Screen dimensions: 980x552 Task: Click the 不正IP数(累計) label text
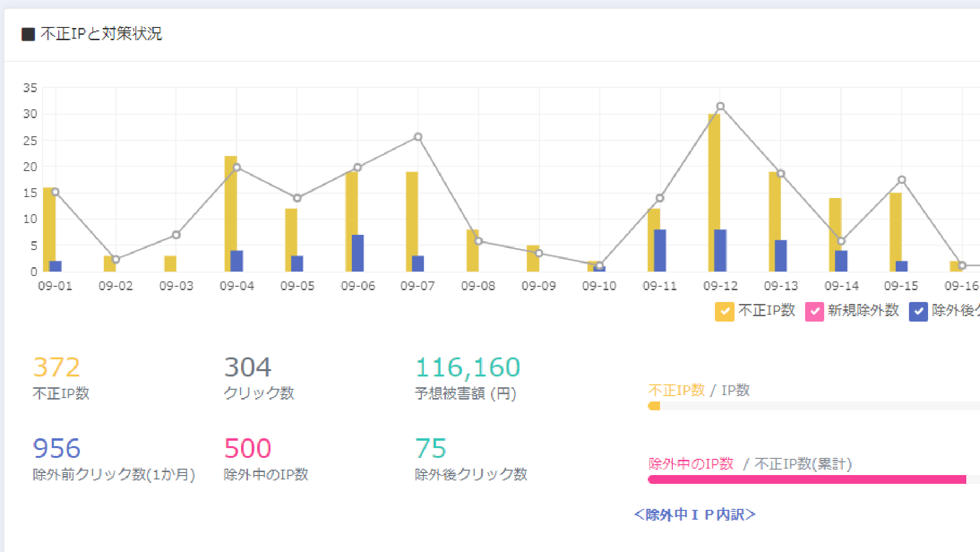[803, 464]
